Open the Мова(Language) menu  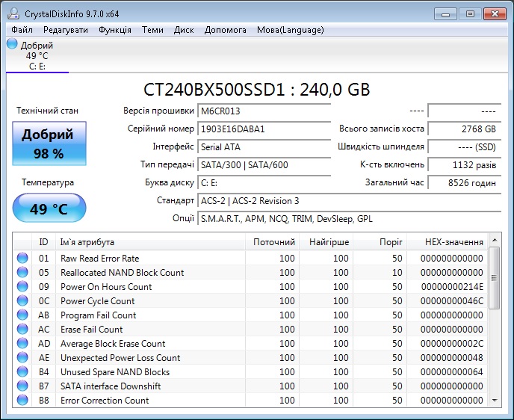[x=291, y=30]
